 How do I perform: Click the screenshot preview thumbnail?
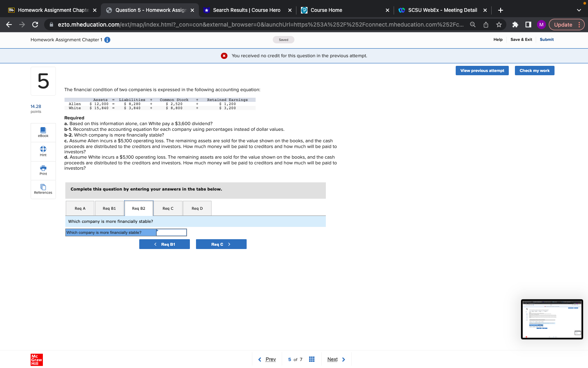coord(552,319)
